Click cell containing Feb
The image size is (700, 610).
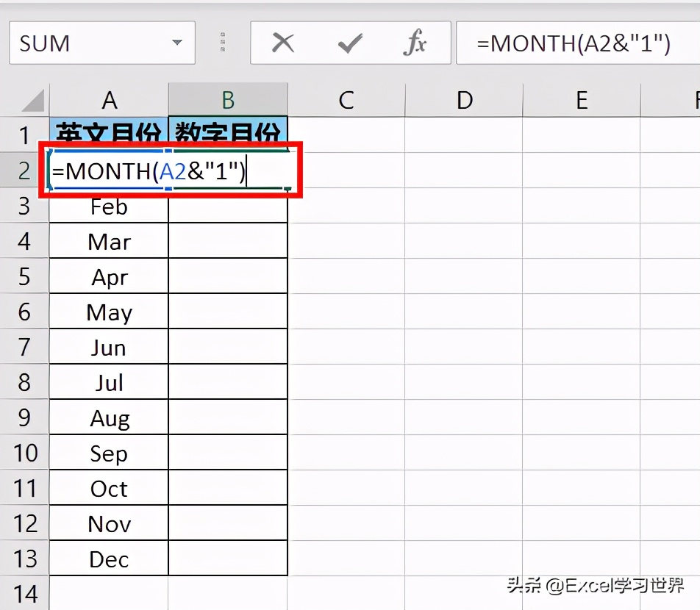(x=109, y=207)
